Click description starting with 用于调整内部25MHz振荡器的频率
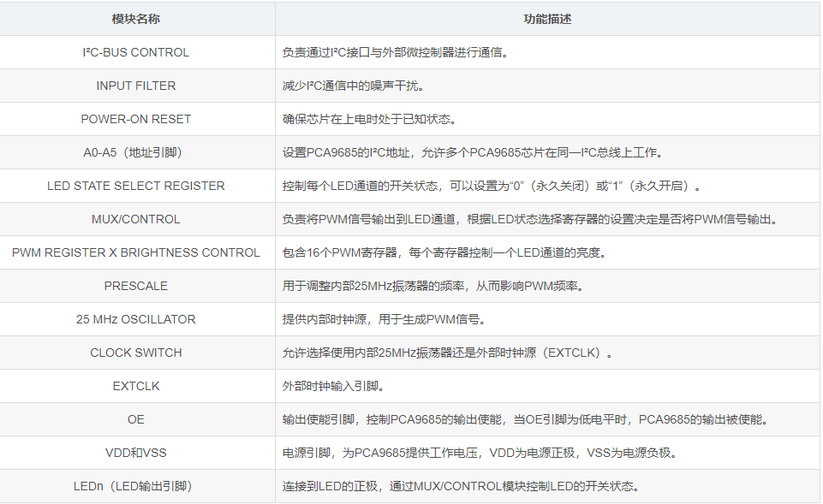This screenshot has height=504, width=823. tap(433, 286)
